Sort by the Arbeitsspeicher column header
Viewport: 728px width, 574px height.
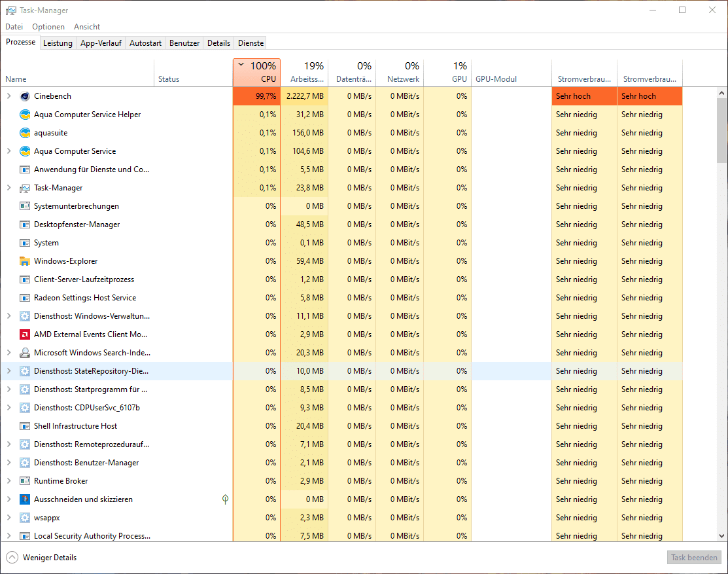click(305, 73)
